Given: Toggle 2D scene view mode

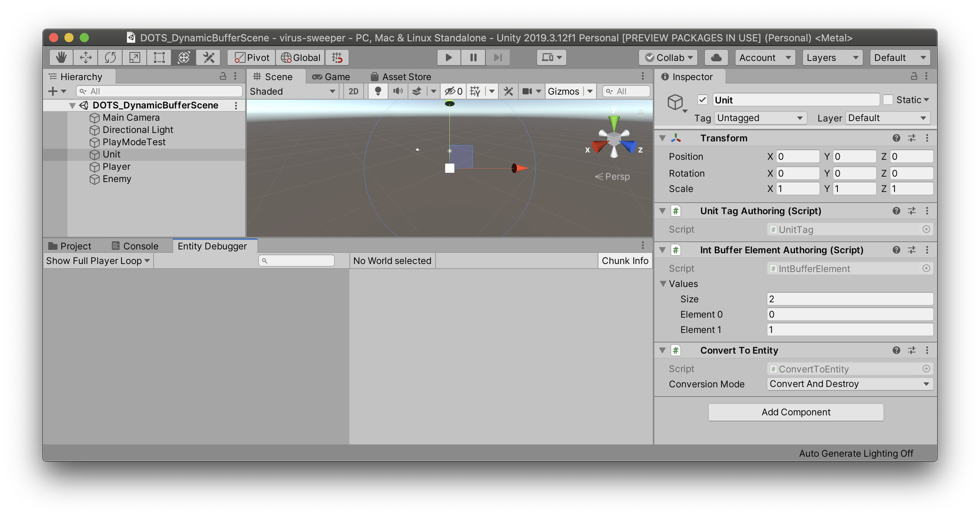Looking at the screenshot, I should coord(353,91).
